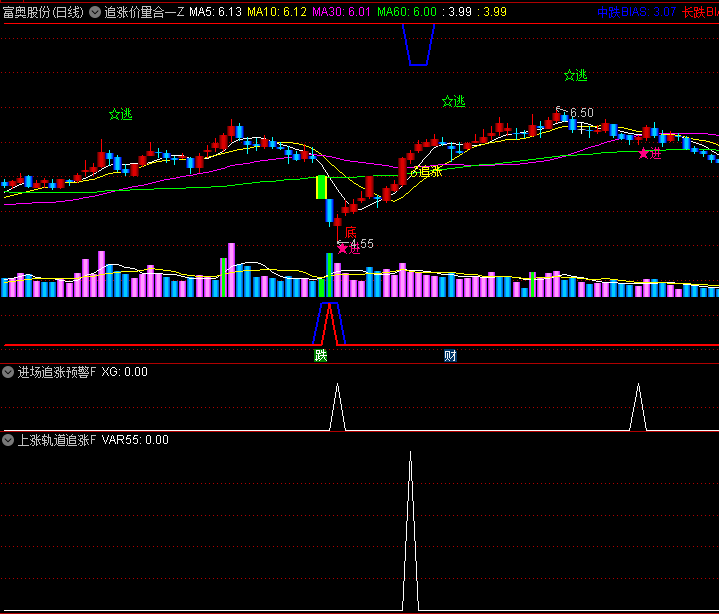Viewport: 719px width, 614px height.
Task: Click the green 跌 marker below the chart
Action: tap(321, 355)
